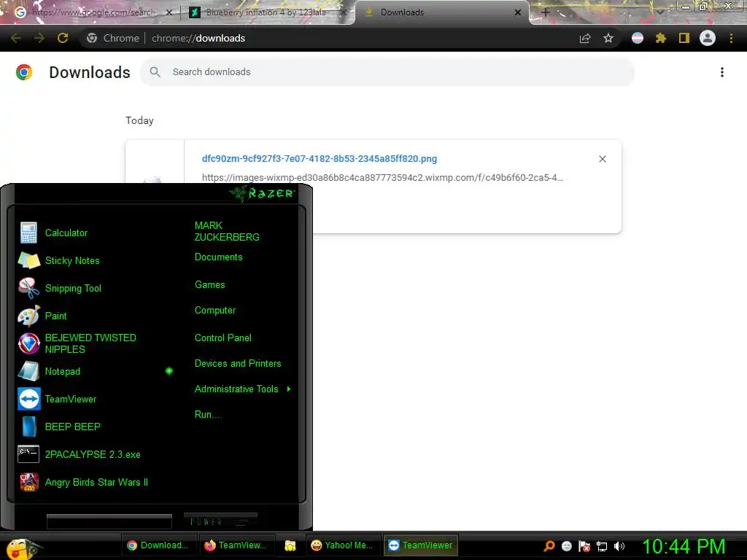Launch Sticky Notes from start menu

point(96,260)
